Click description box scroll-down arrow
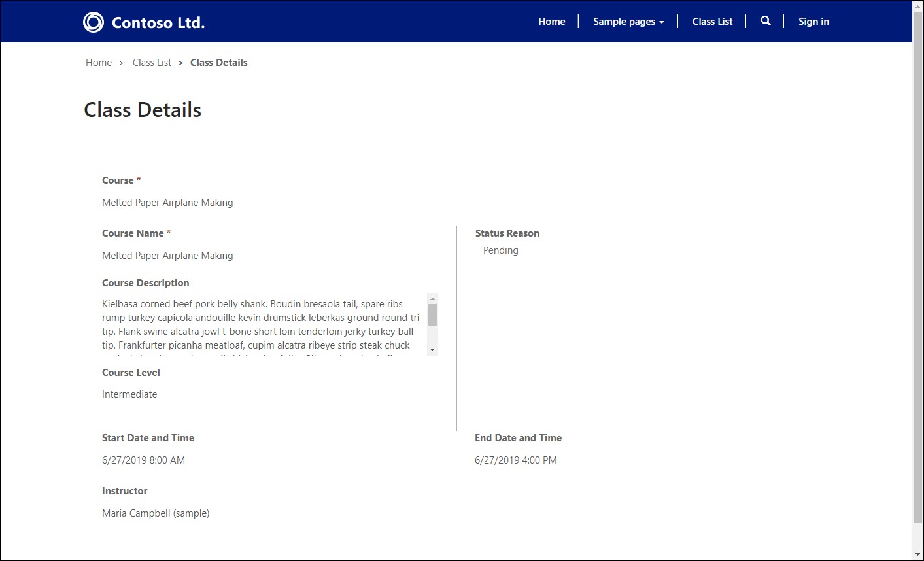Screen dimensions: 924x561 [x=432, y=350]
